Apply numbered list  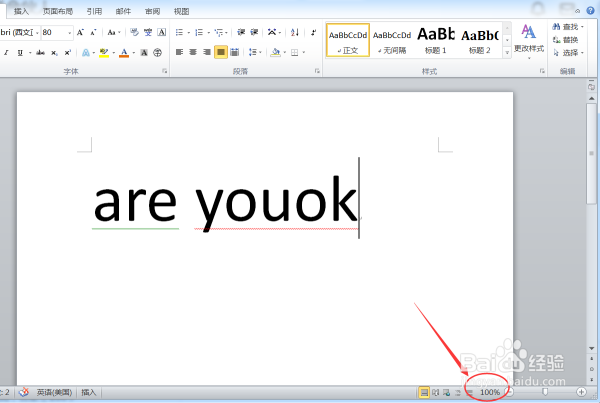[199, 33]
